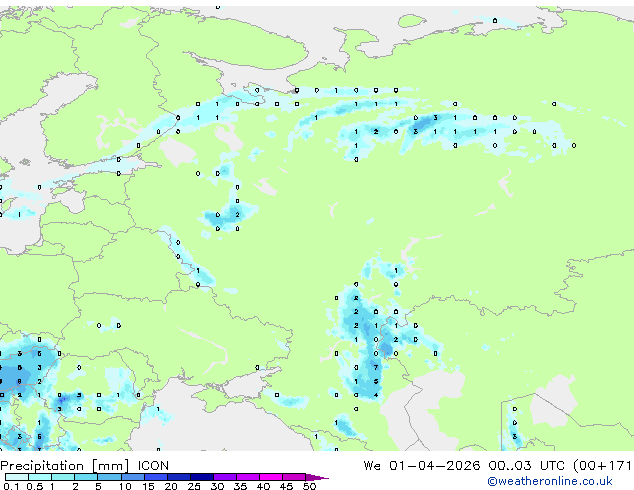This screenshot has height=490, width=634.
Task: Click the '50' legend label
Action: coord(309,486)
